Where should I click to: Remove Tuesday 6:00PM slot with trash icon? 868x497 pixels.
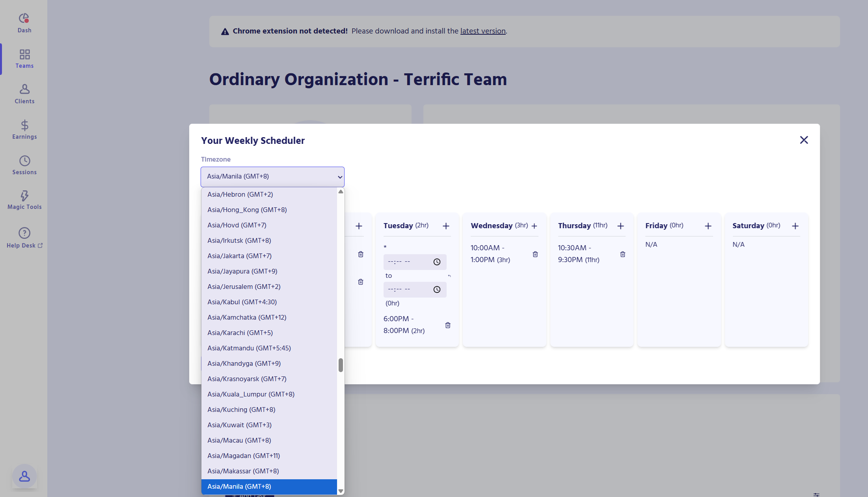448,325
